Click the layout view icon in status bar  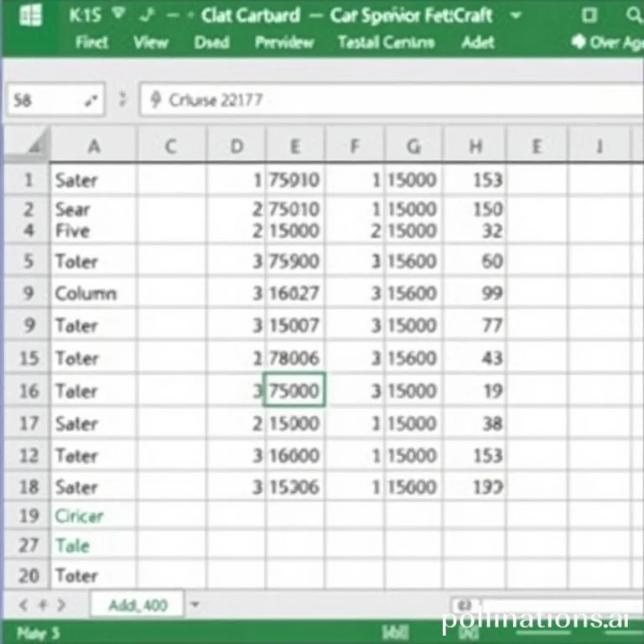pyautogui.click(x=392, y=632)
